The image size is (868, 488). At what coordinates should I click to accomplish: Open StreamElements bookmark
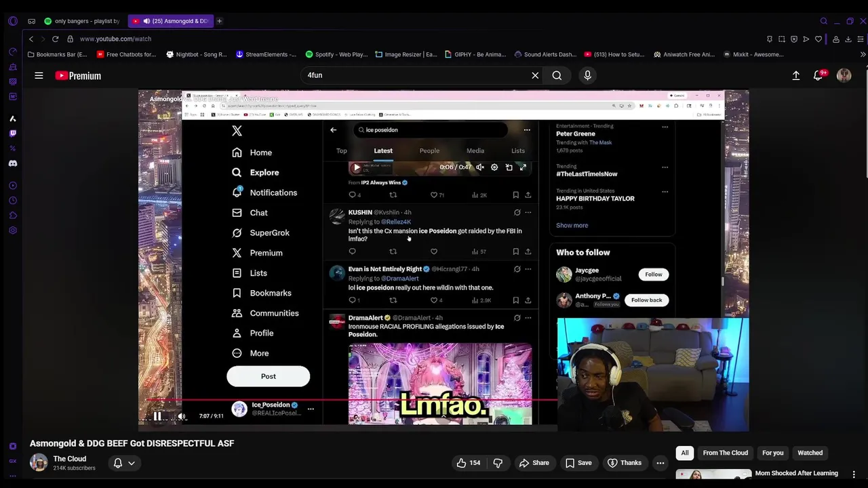(x=267, y=54)
